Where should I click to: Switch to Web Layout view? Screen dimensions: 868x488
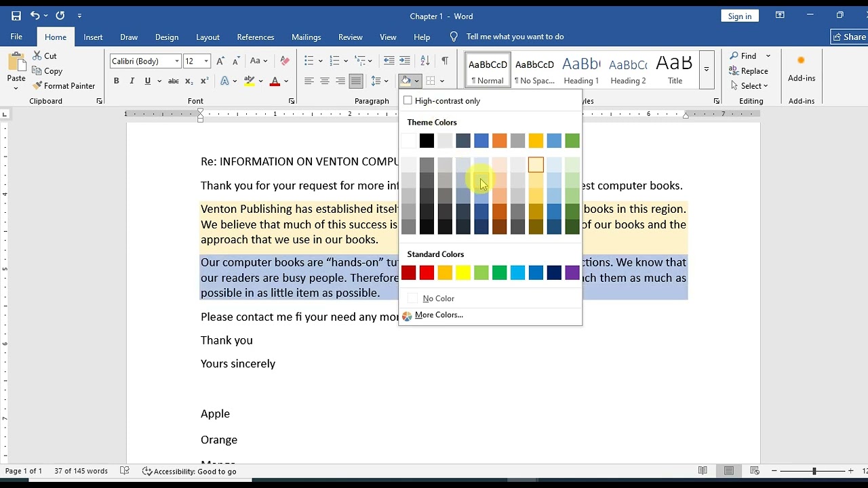click(755, 471)
